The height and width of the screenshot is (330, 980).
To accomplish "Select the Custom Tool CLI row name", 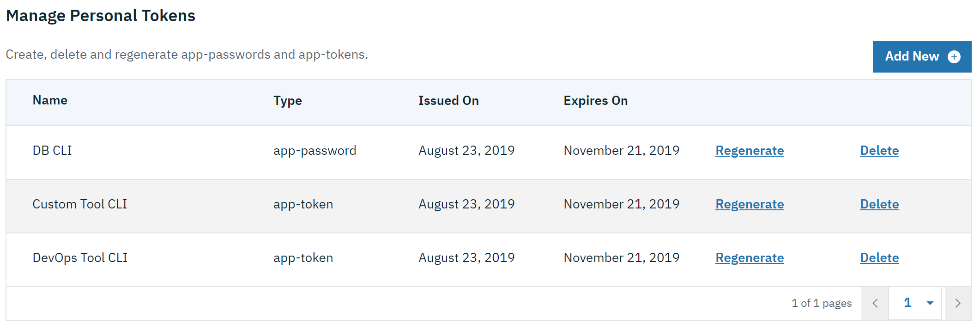I will (80, 204).
